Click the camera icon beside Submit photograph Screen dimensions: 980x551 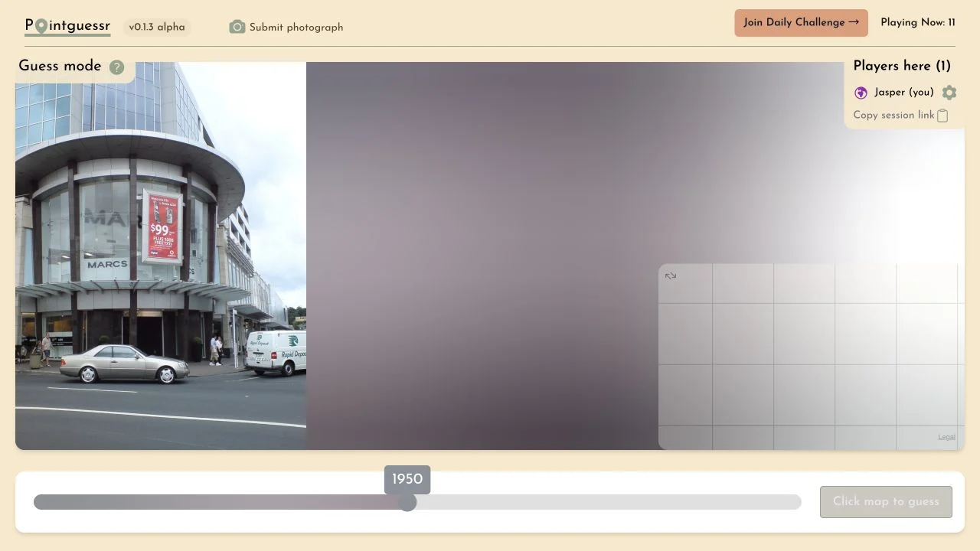237,27
